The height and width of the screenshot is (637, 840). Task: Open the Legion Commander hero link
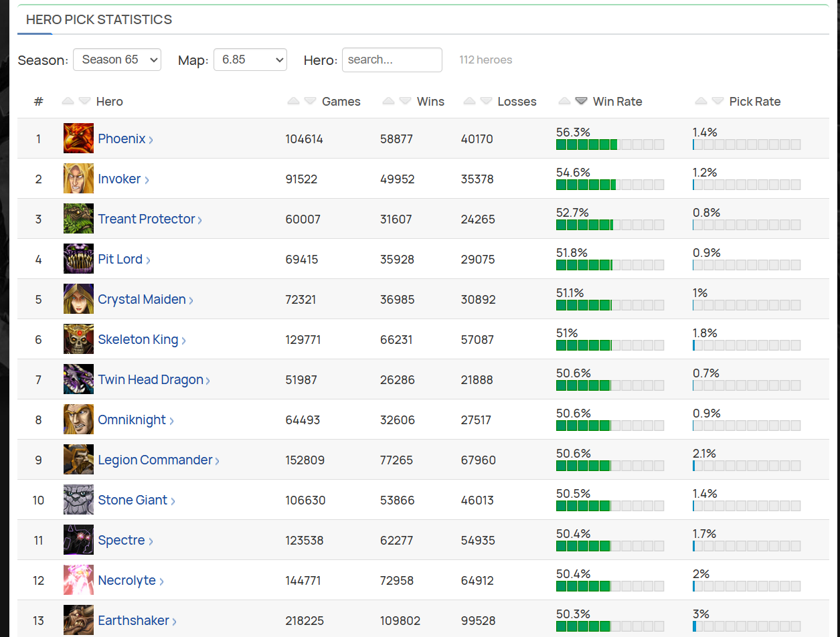point(155,460)
